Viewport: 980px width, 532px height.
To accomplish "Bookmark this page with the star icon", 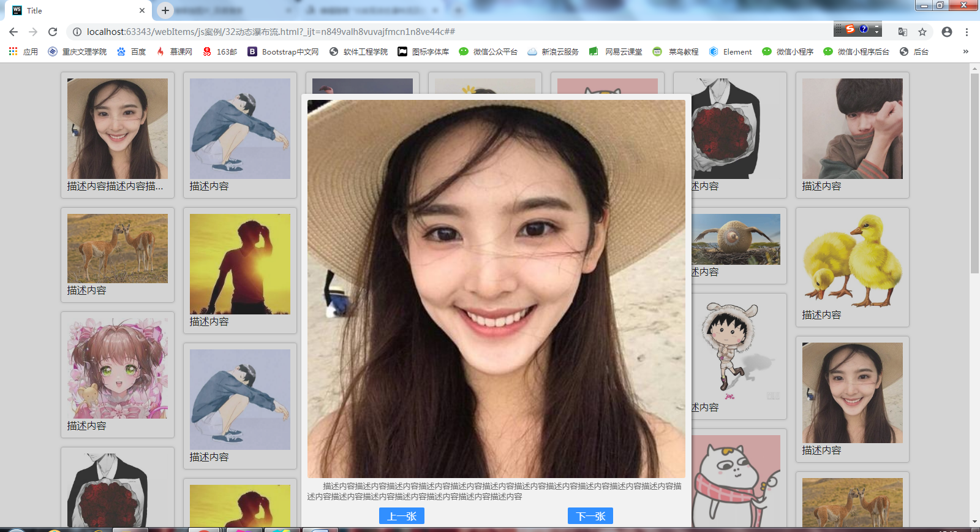I will pos(922,32).
